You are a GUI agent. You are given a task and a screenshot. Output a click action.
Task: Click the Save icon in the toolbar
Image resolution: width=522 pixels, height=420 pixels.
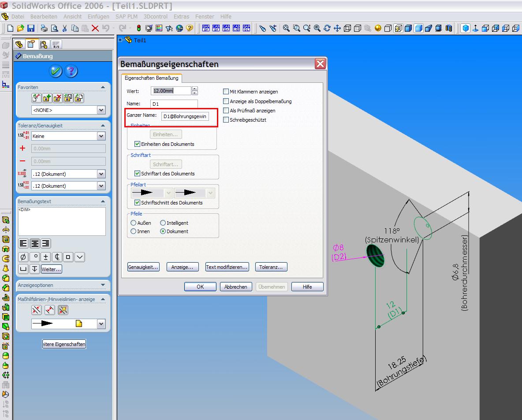pyautogui.click(x=31, y=28)
